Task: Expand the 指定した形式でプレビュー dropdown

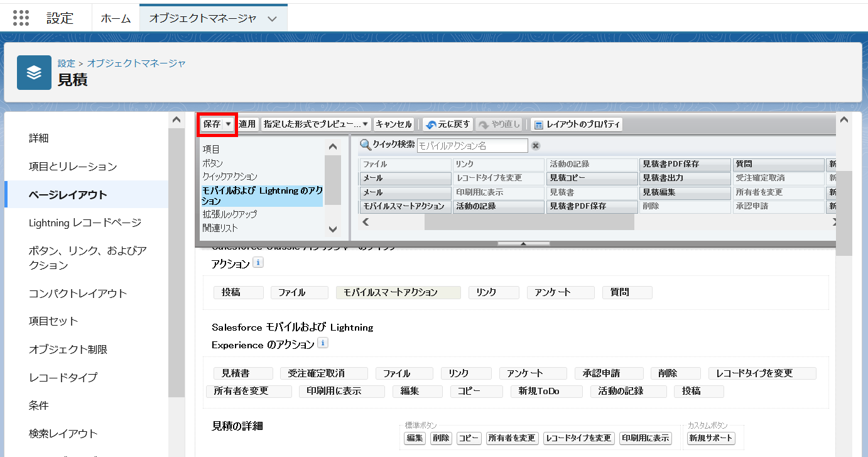Action: [x=316, y=124]
